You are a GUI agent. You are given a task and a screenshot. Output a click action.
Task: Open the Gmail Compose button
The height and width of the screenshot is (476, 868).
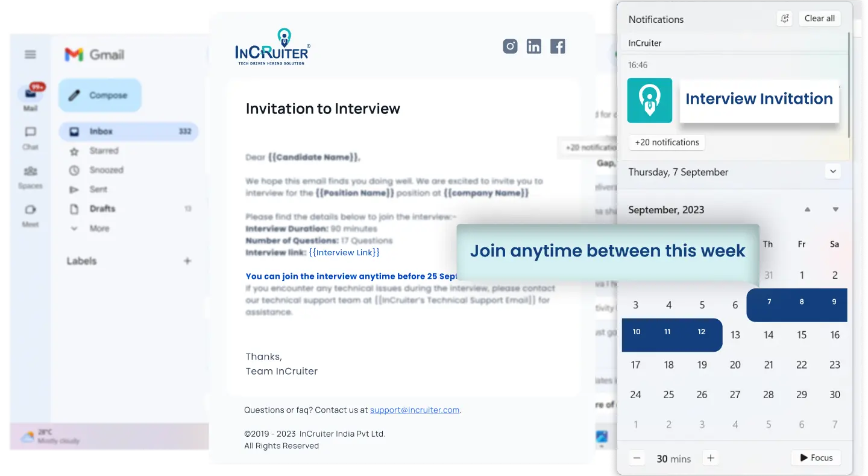[x=99, y=95]
